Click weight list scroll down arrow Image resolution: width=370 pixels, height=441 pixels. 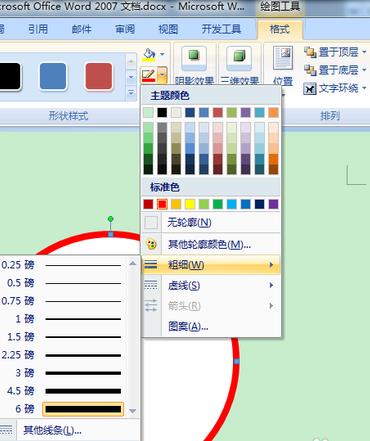click(x=133, y=411)
